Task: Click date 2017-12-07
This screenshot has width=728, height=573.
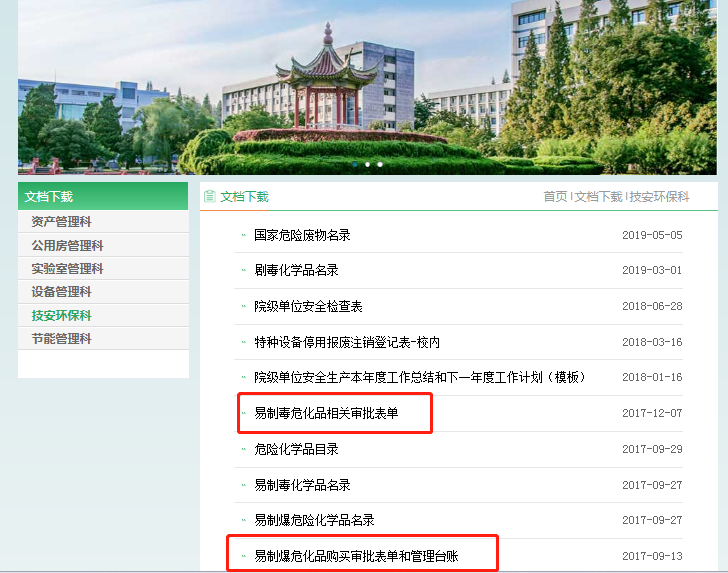Action: click(x=652, y=413)
